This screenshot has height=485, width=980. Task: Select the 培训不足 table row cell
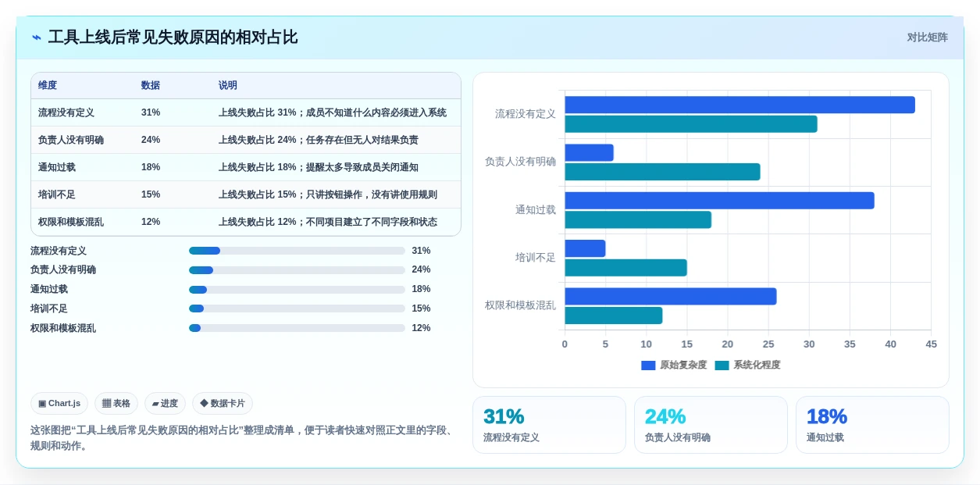pyautogui.click(x=57, y=194)
